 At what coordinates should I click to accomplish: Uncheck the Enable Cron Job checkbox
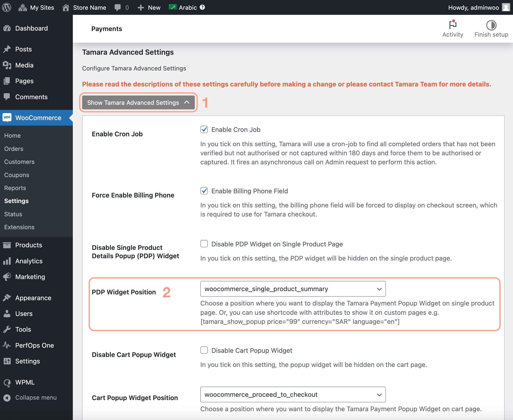click(x=204, y=129)
